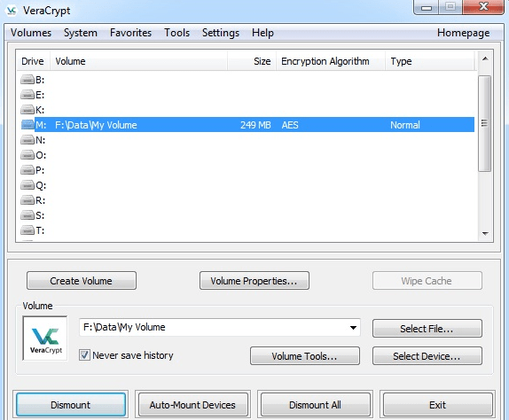
Task: Uncheck Never save history checkbox
Action: coord(84,355)
